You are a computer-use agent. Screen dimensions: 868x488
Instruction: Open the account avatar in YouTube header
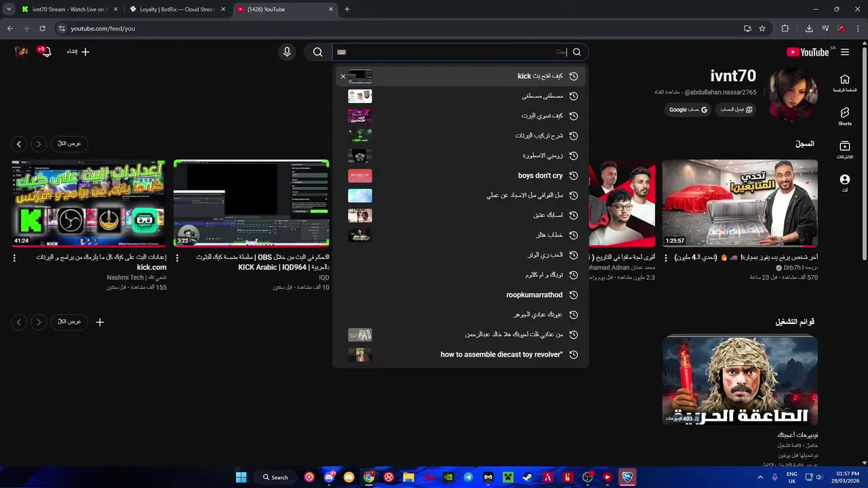pos(21,52)
